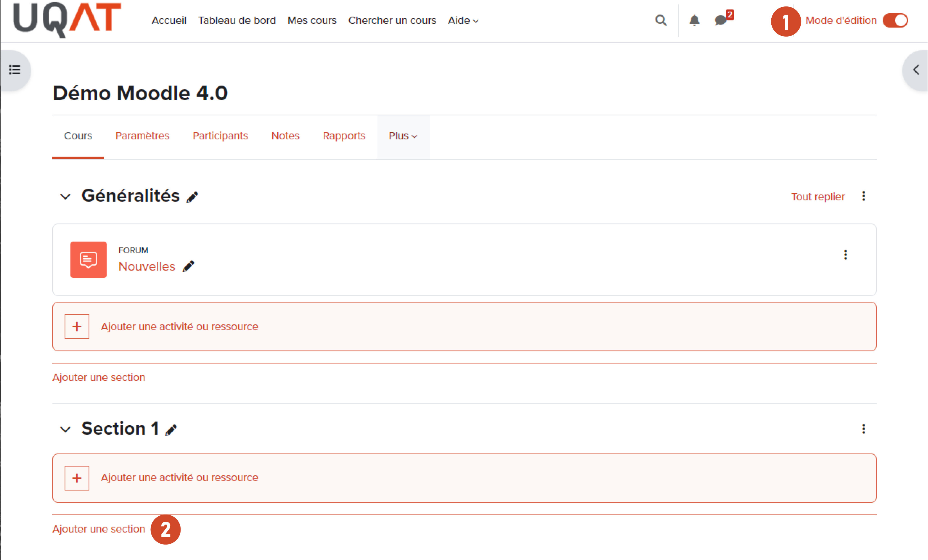Toggle the Mode d'édition switch

(x=895, y=20)
